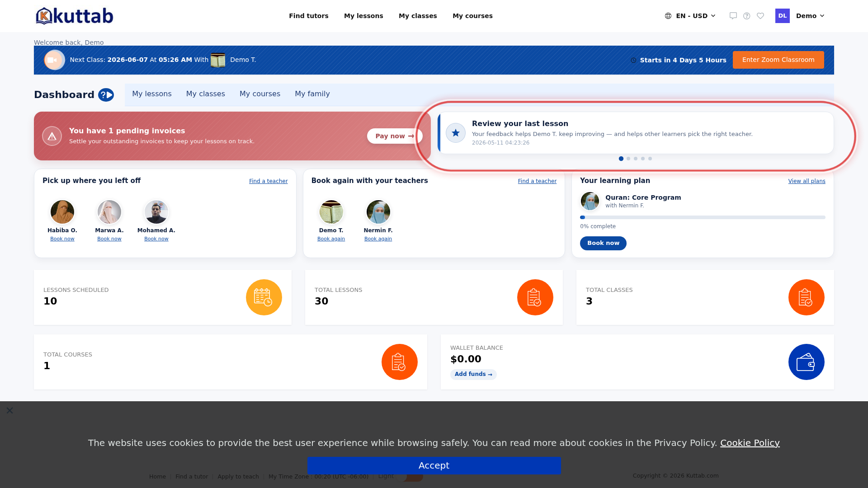Image resolution: width=868 pixels, height=488 pixels.
Task: Select the fourth notification carousel dot
Action: [x=643, y=159]
